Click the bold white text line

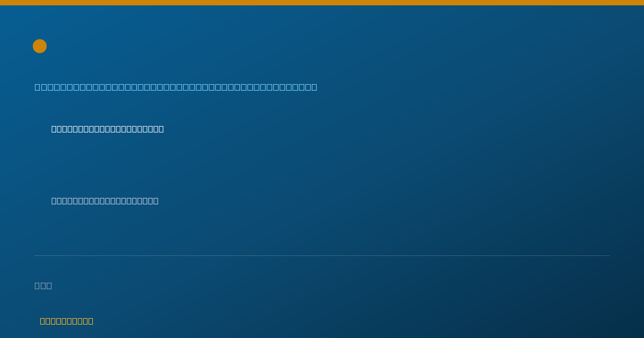coord(107,129)
